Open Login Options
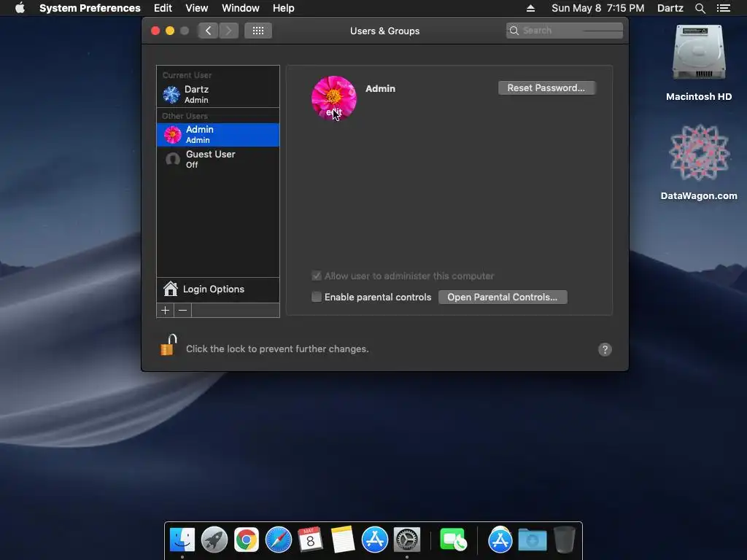This screenshot has height=560, width=747. (x=217, y=289)
